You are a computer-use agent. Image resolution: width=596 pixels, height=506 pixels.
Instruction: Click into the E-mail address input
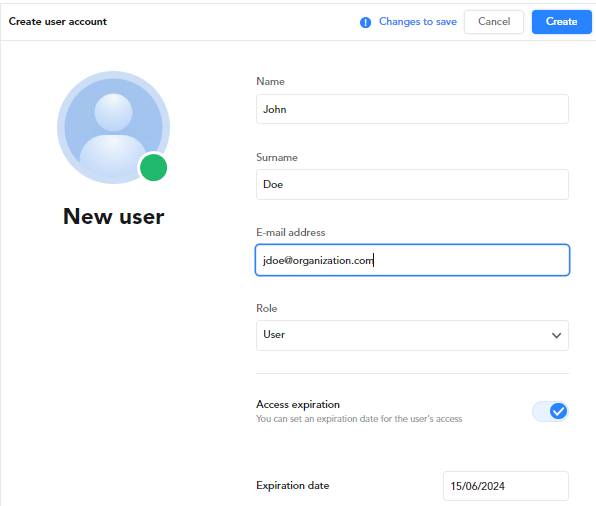point(412,260)
